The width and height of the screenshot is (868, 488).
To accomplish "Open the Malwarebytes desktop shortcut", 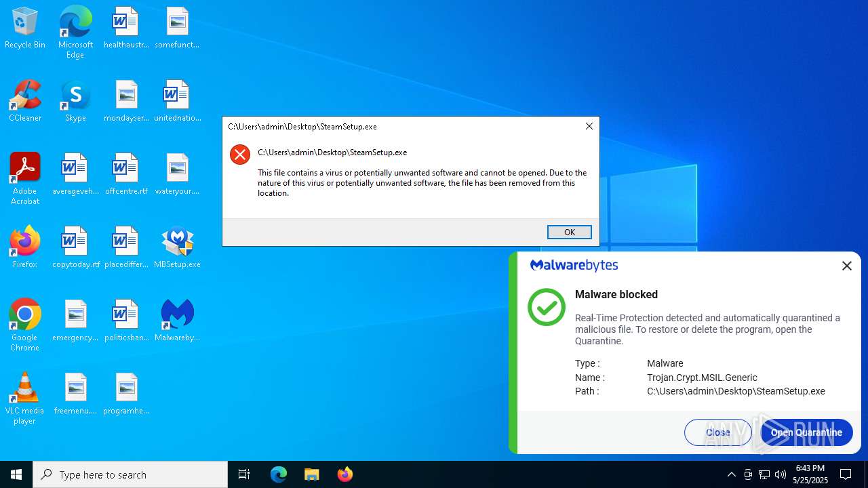I will [x=177, y=320].
